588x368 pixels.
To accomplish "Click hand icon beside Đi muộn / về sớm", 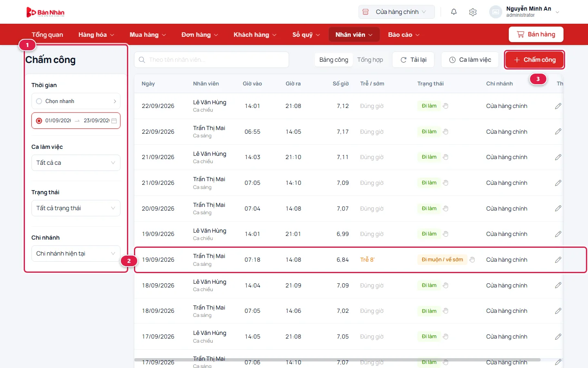I will pos(472,260).
